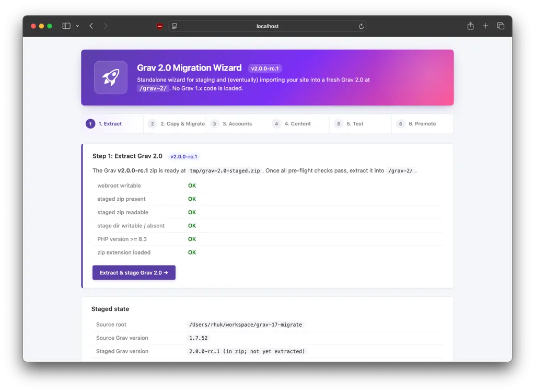The width and height of the screenshot is (535, 392).
Task: Click the staged zip readable label
Action: click(123, 212)
